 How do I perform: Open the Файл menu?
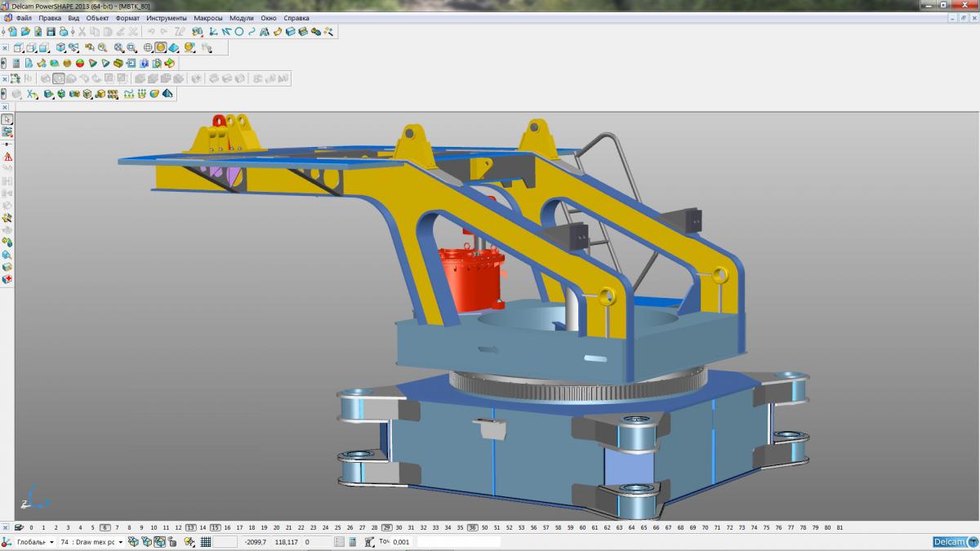click(x=24, y=18)
